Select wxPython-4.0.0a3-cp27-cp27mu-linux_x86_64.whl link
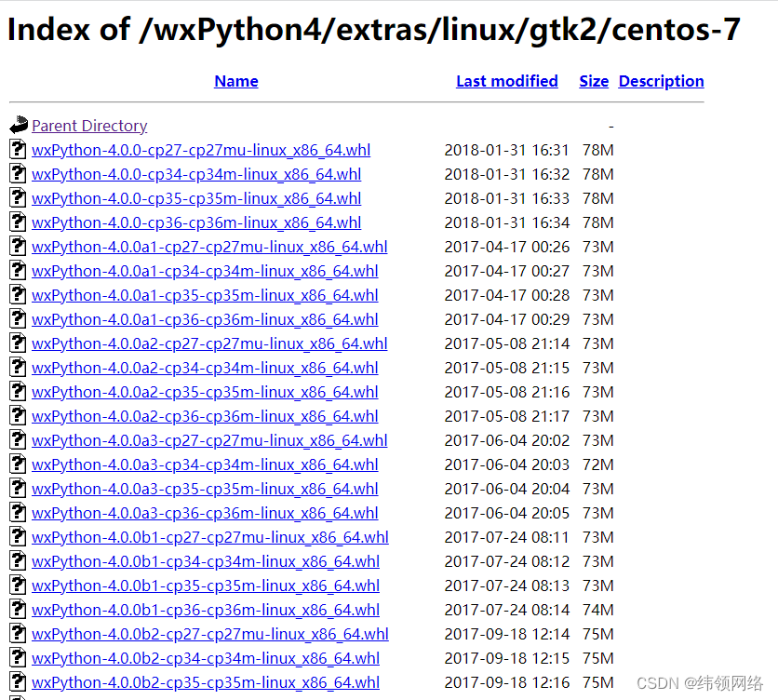 point(209,440)
